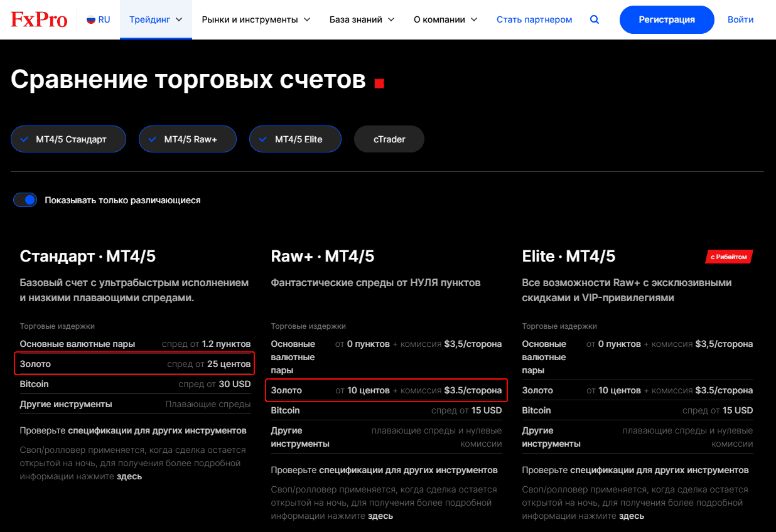This screenshot has height=532, width=776.
Task: Click the Войти link
Action: tap(741, 19)
